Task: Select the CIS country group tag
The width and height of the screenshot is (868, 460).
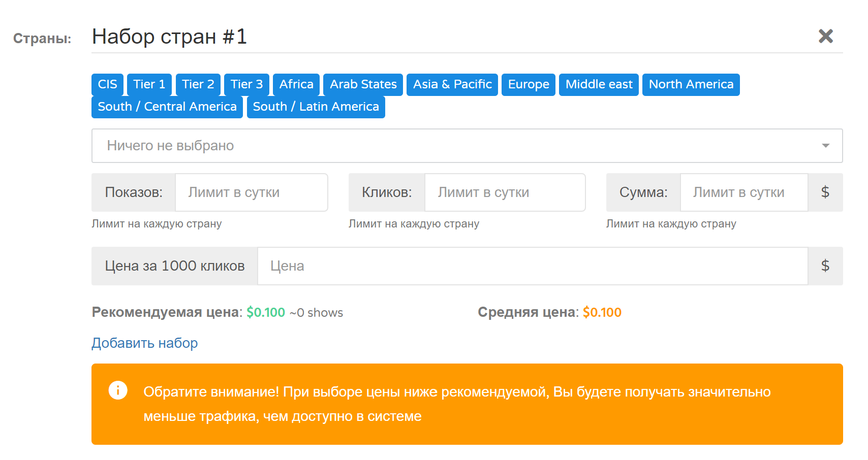Action: click(x=107, y=84)
